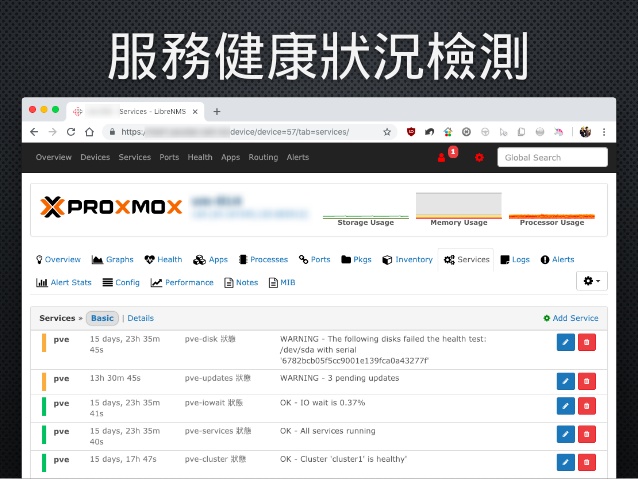Open the Performance tab
This screenshot has height=479, width=638.
[x=182, y=282]
